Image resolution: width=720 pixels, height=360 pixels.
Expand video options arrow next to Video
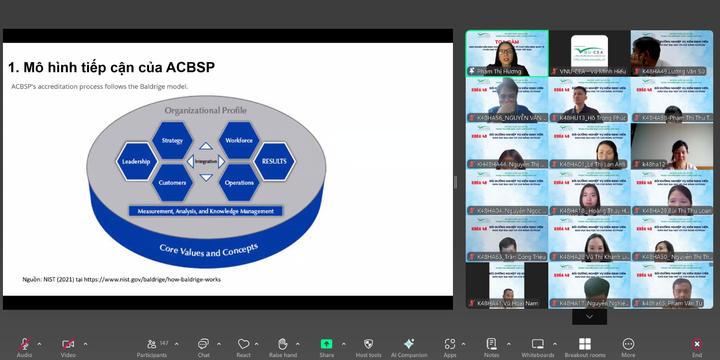85,344
